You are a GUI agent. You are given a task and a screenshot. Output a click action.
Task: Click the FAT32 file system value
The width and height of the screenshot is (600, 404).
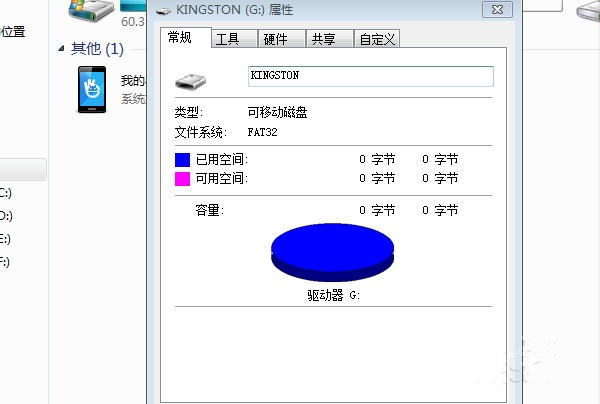click(262, 132)
